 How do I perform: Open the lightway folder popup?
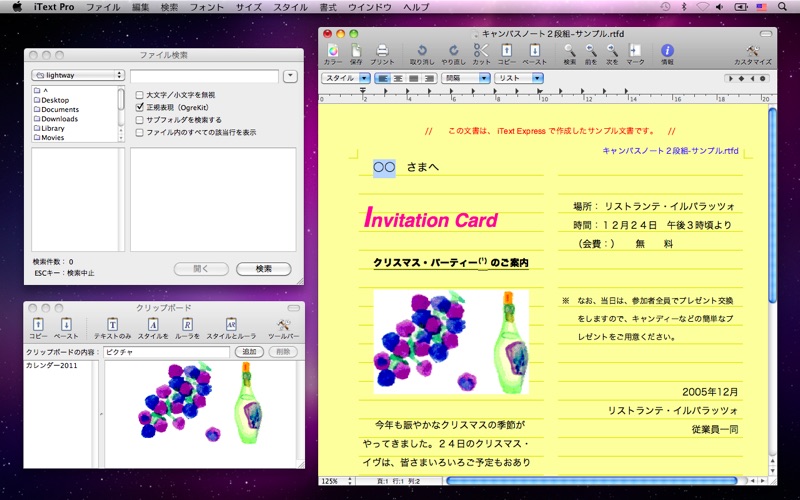click(x=78, y=75)
